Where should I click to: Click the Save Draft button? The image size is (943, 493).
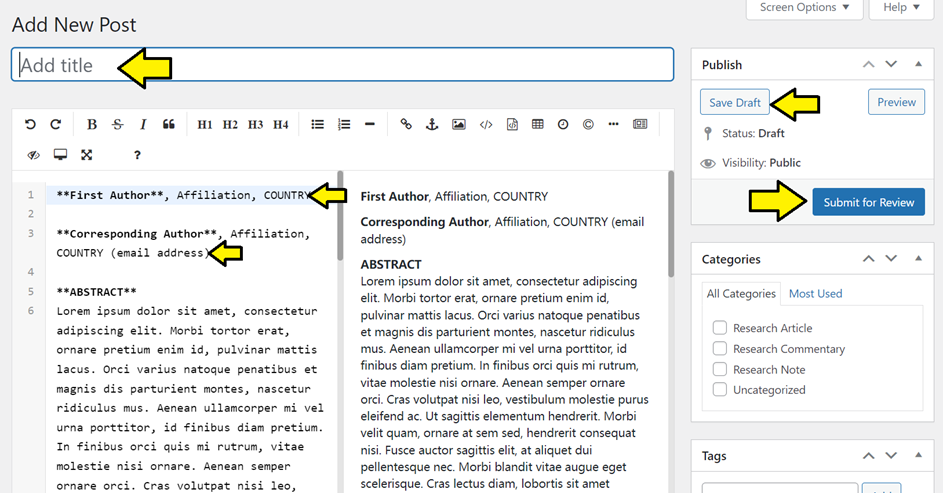pyautogui.click(x=735, y=102)
